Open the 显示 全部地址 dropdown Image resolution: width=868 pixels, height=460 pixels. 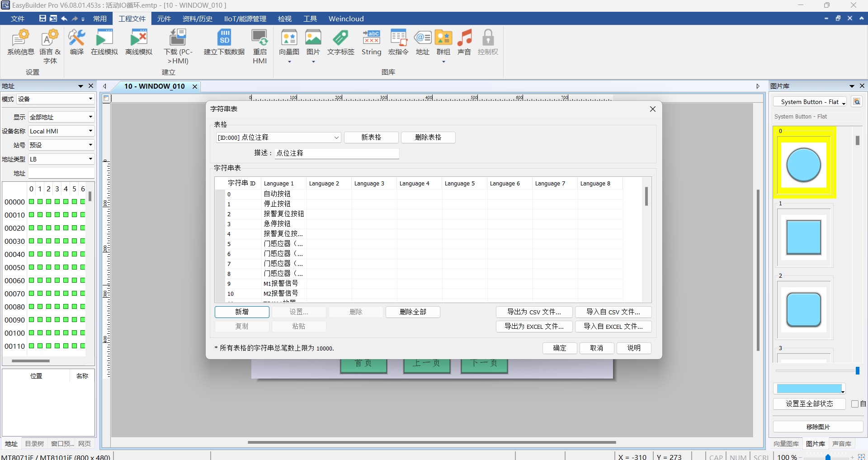[61, 117]
